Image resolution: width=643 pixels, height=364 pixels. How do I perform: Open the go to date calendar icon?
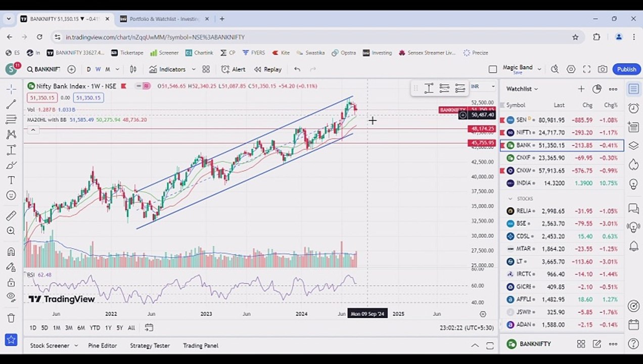pyautogui.click(x=149, y=328)
